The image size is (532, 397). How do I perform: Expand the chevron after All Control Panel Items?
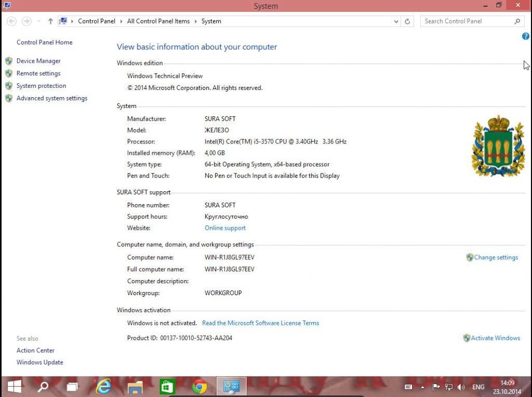click(x=196, y=21)
